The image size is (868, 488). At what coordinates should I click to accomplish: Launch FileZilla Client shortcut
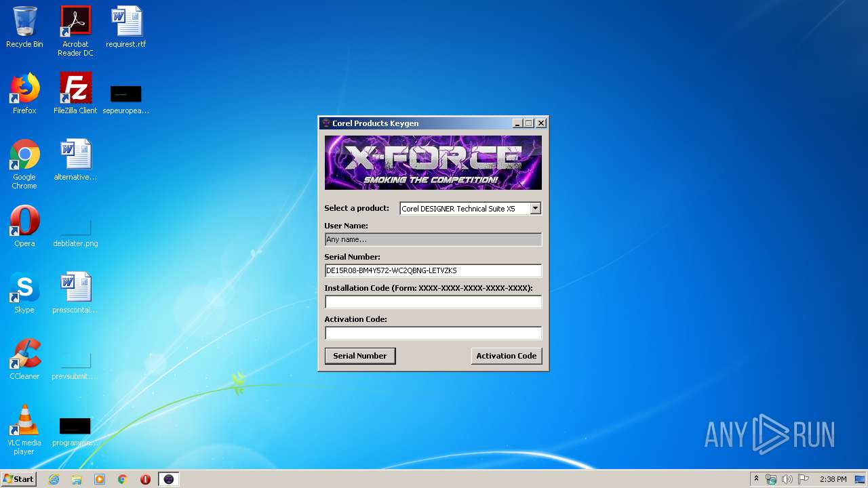point(75,94)
